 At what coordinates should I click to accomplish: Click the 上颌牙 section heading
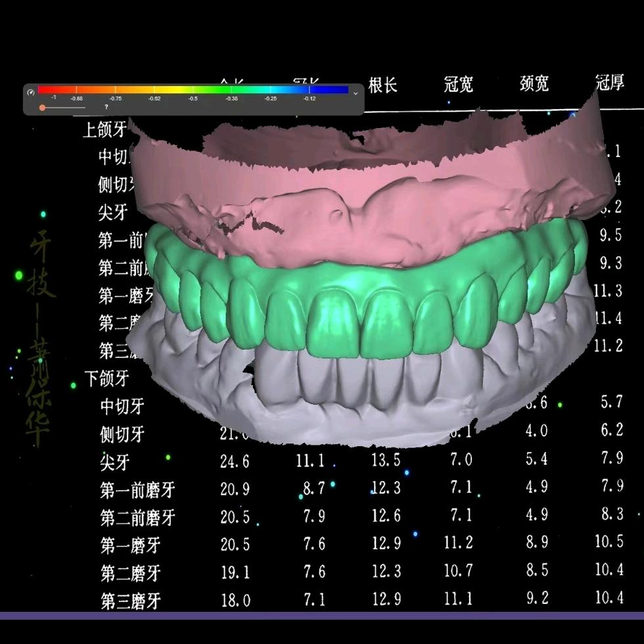(105, 130)
